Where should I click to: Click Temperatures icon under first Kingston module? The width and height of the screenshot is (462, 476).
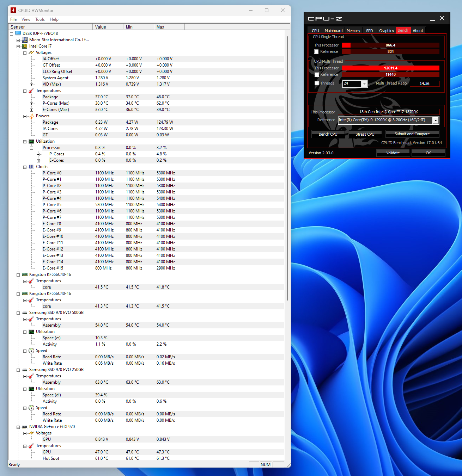(x=31, y=281)
